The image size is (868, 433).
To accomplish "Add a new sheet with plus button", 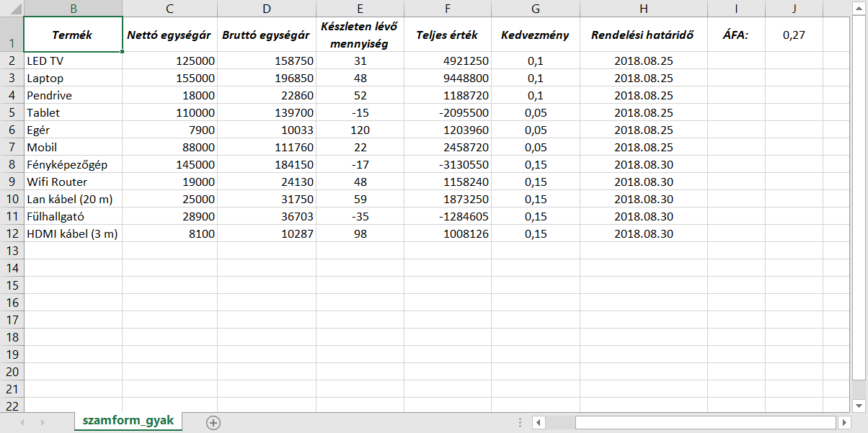I will (213, 423).
